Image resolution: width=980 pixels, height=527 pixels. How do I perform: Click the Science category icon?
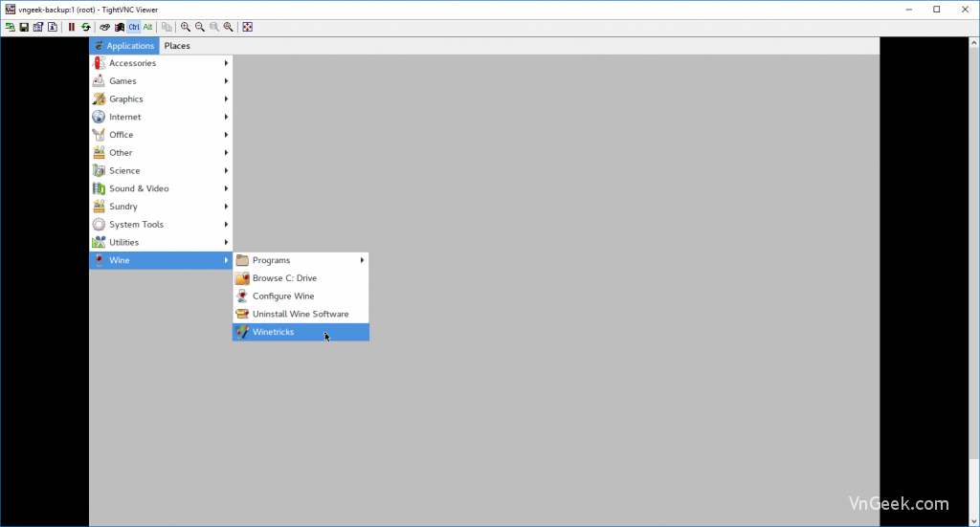coord(99,170)
